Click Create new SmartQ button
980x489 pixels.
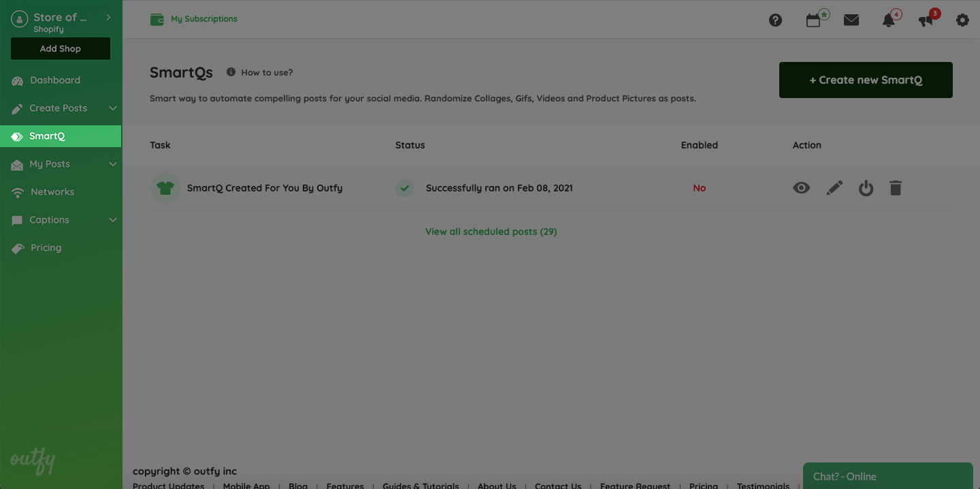tap(866, 80)
